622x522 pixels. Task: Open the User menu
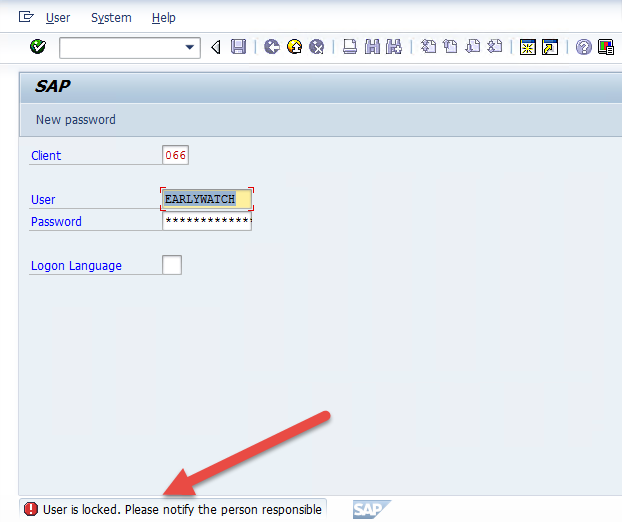coord(58,18)
